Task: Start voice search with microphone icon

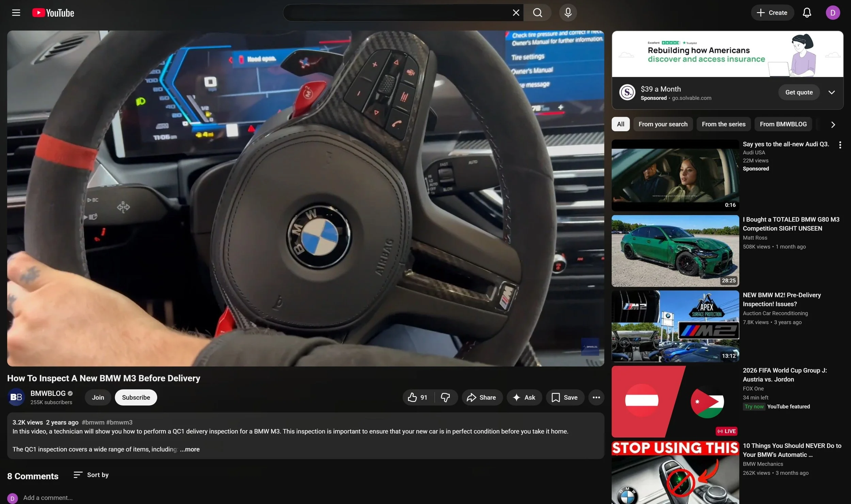Action: coord(568,13)
